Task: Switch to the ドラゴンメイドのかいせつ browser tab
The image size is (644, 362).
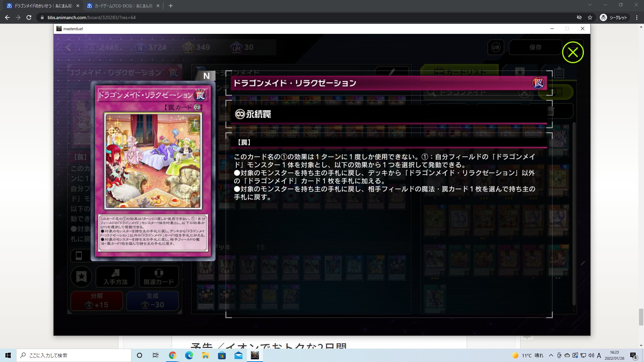Action: coord(43,6)
